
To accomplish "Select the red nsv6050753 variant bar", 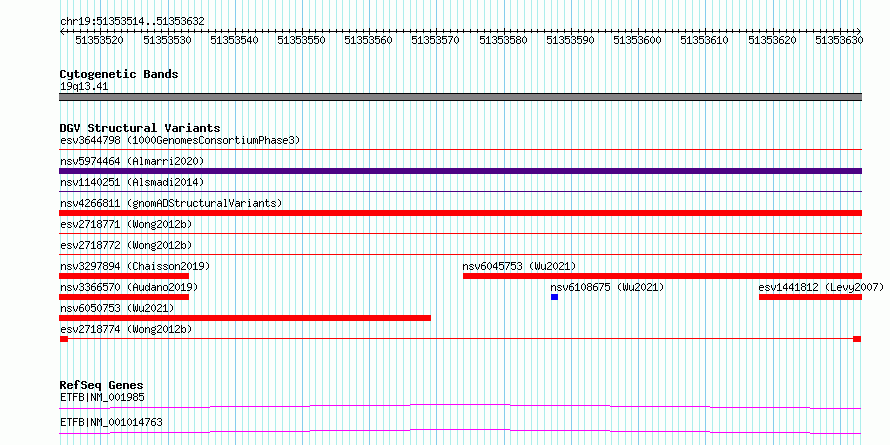I will (x=245, y=318).
